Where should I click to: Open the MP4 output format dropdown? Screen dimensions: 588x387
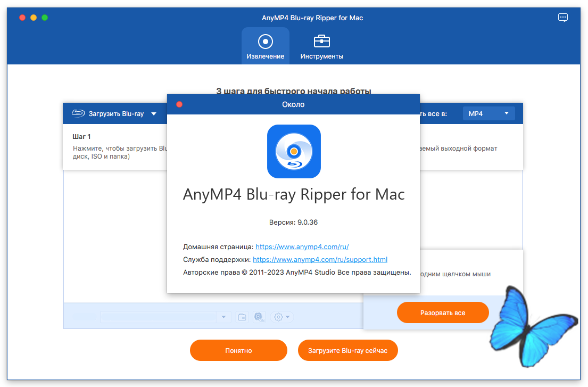pos(488,113)
